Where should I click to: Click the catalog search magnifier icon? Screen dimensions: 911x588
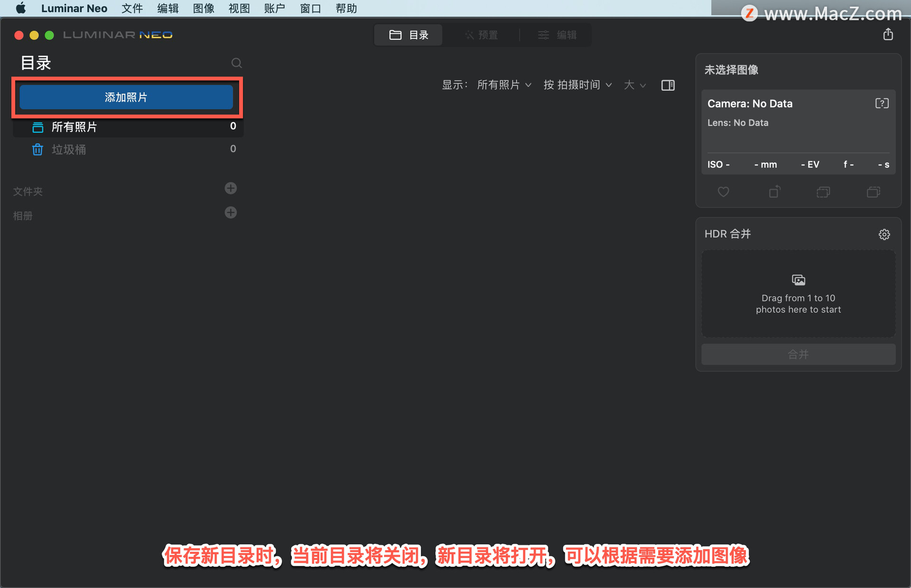236,63
